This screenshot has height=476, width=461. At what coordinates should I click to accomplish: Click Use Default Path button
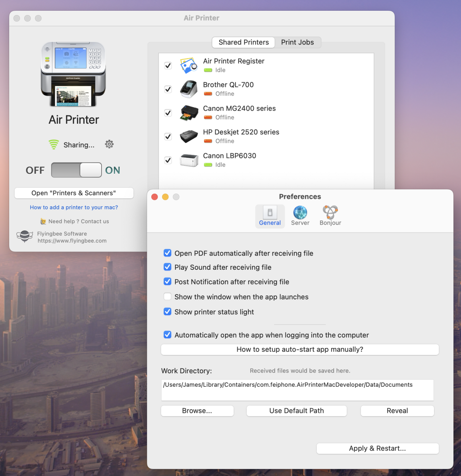(x=297, y=411)
